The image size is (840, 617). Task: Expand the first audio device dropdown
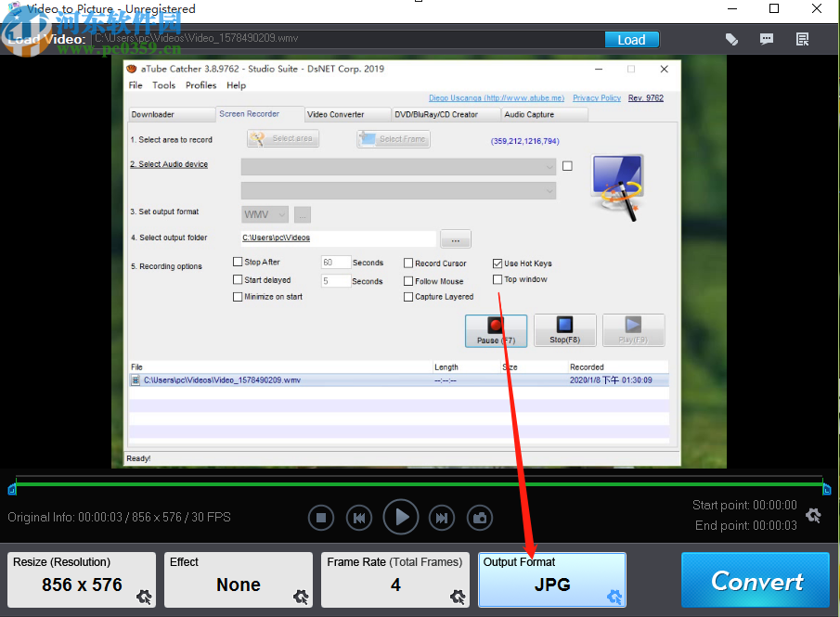tap(398, 167)
